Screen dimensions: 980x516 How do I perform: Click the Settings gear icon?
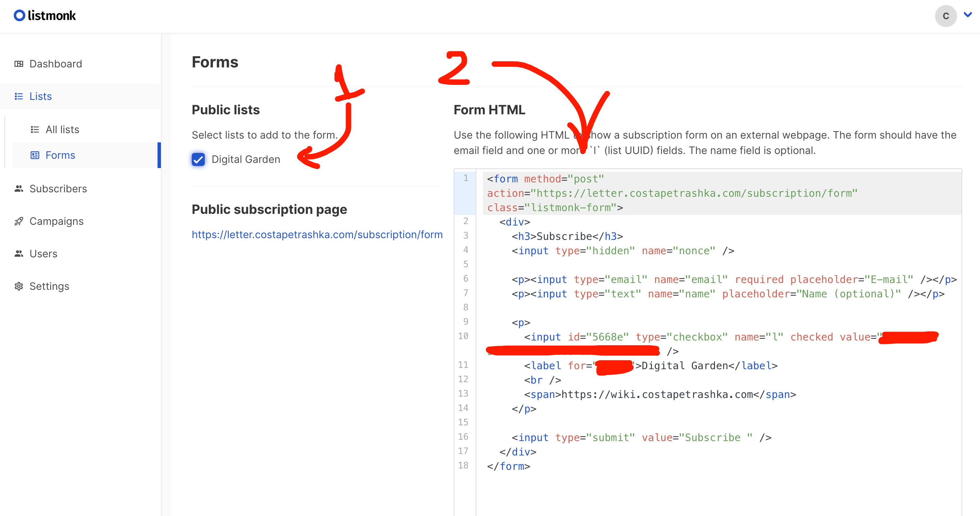(18, 286)
